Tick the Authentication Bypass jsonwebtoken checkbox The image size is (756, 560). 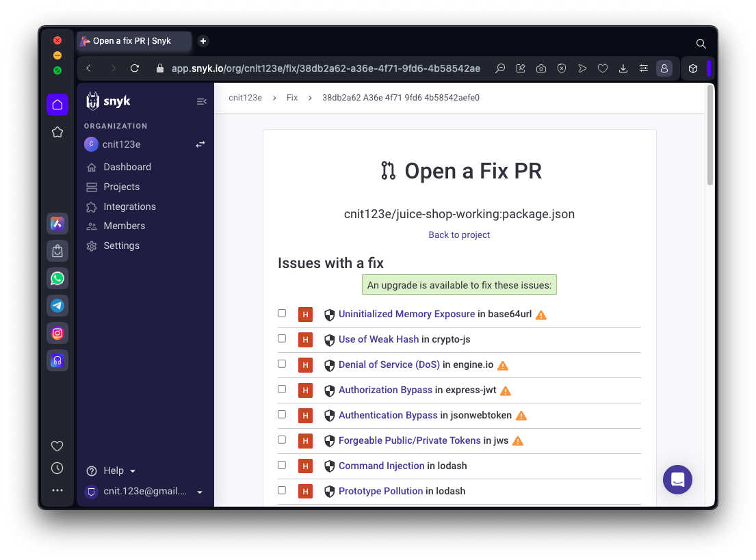[282, 414]
